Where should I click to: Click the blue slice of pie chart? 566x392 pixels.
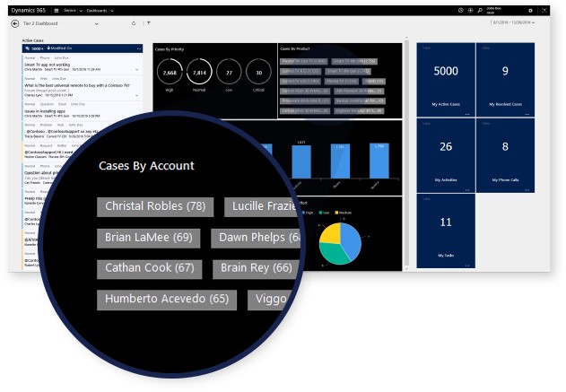pos(352,239)
